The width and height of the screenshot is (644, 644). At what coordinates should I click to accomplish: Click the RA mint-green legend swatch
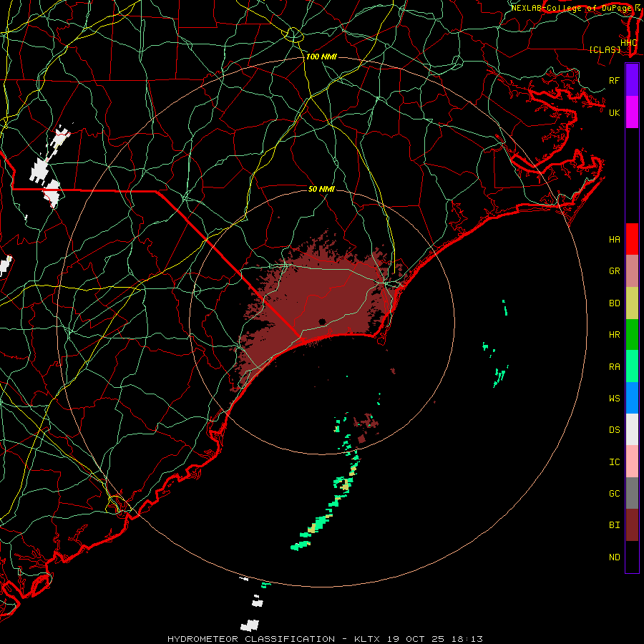click(x=632, y=366)
